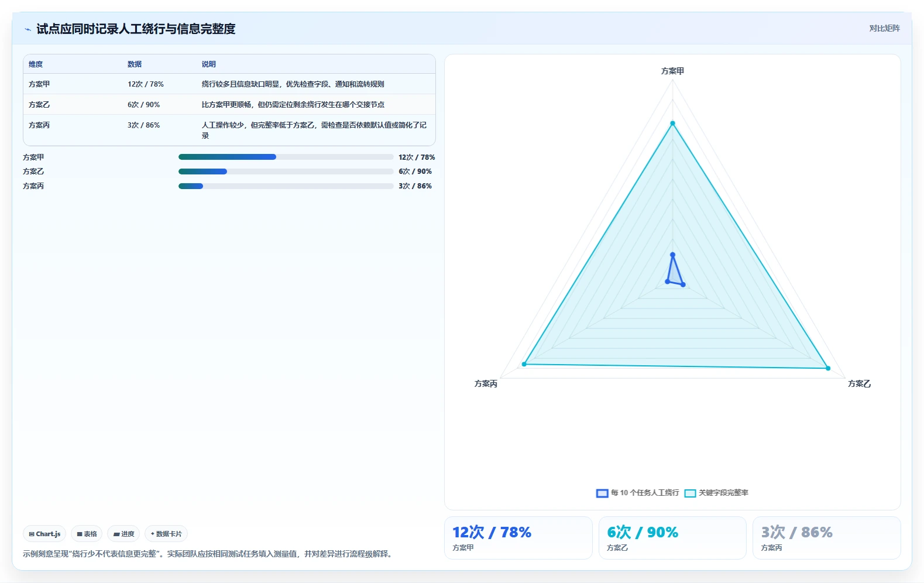The image size is (924, 583).
Task: Click progress value 6次 / 90% beside bar
Action: [415, 172]
